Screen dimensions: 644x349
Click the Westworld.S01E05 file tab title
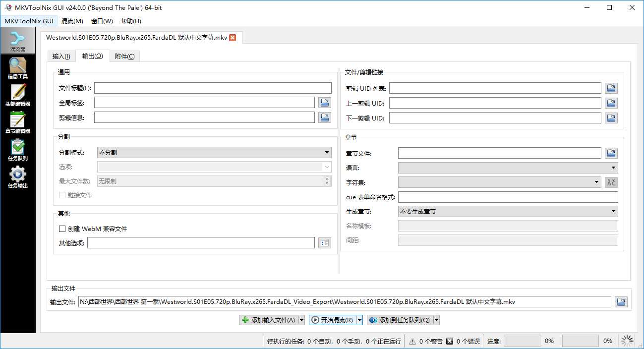pyautogui.click(x=136, y=37)
